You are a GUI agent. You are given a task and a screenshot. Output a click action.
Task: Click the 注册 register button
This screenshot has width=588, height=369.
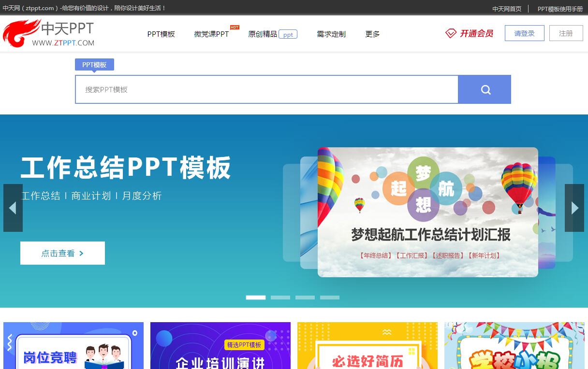click(x=566, y=33)
